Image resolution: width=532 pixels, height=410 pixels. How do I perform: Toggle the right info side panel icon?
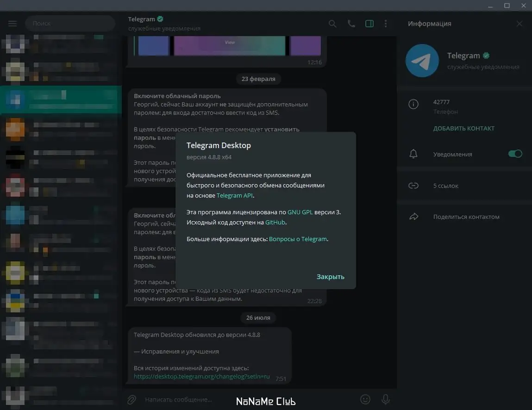pyautogui.click(x=369, y=24)
